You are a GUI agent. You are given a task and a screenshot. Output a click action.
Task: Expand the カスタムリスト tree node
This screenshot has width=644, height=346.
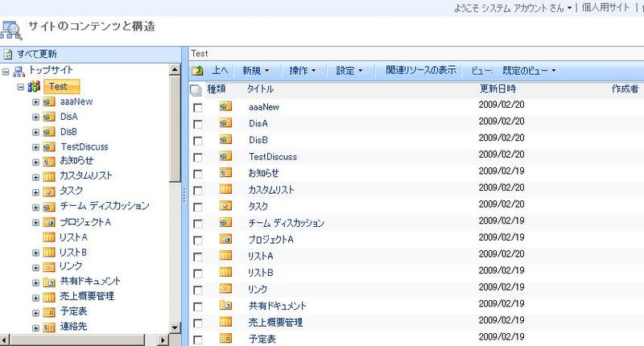35,177
